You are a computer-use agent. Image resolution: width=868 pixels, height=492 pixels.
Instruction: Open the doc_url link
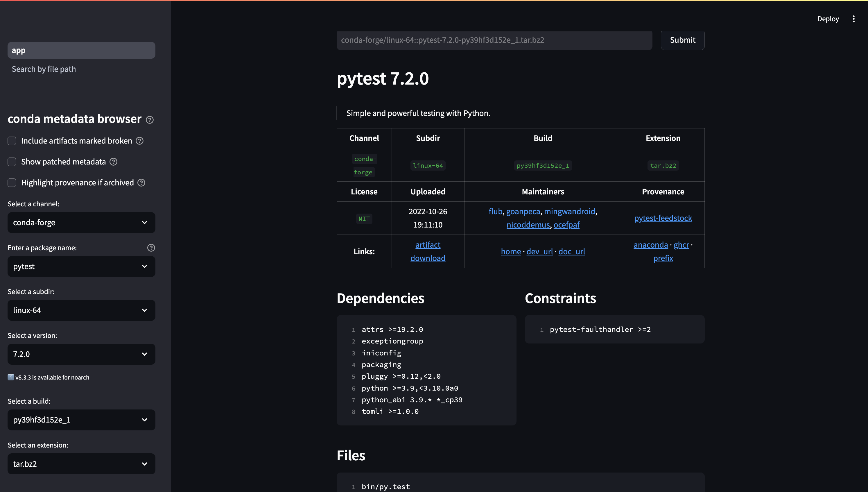[x=571, y=251]
